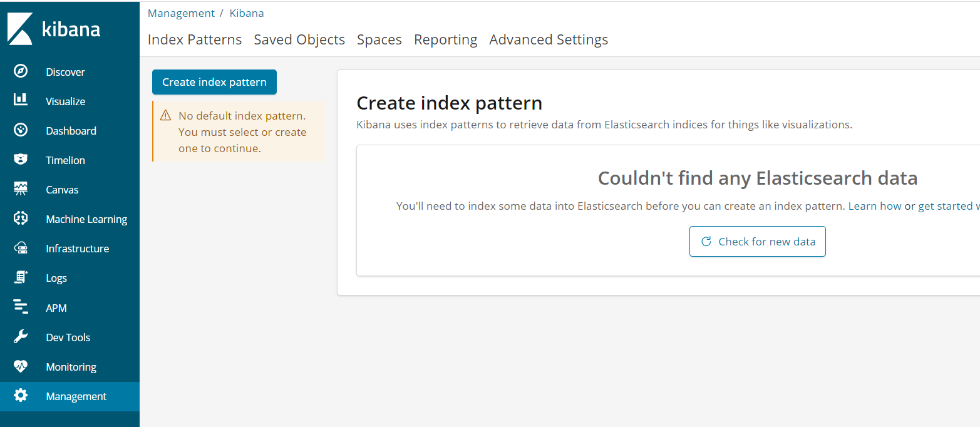This screenshot has width=980, height=427.
Task: Click the Kibana wordmark text
Action: click(71, 29)
